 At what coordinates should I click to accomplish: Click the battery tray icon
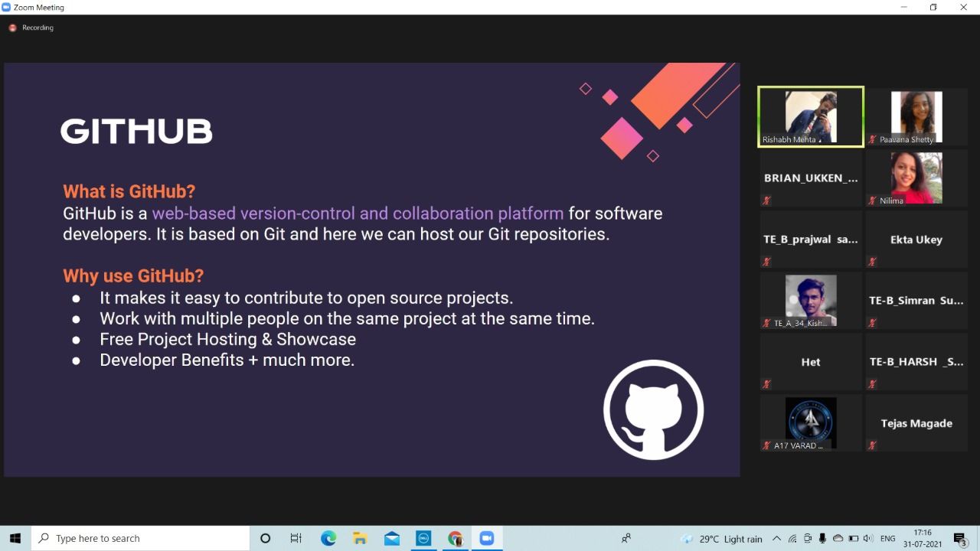(x=854, y=539)
